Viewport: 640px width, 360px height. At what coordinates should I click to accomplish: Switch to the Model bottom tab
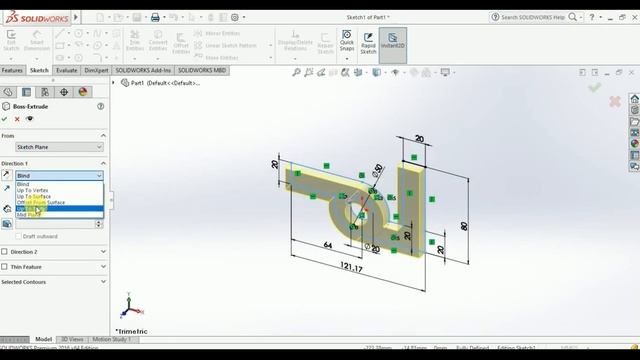tap(43, 339)
